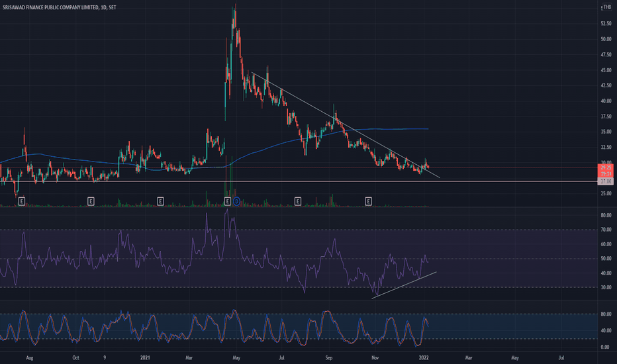Click the 2022 label on the time axis
Viewport: 617px width, 364px height.
coord(424,357)
